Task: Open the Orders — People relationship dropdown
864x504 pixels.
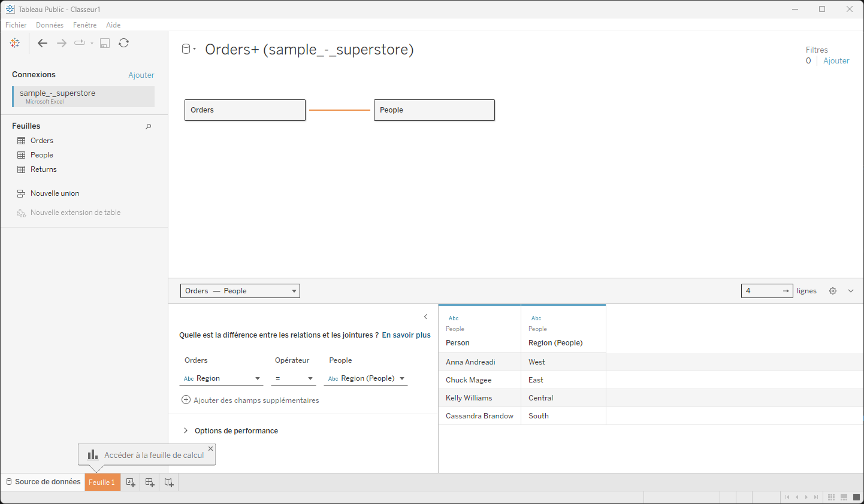Action: click(240, 291)
